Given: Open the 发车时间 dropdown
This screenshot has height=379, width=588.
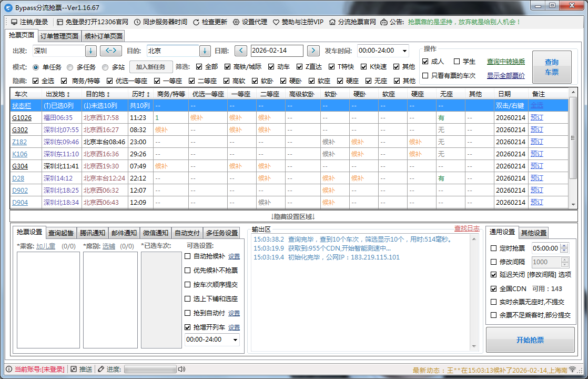Looking at the screenshot, I should pos(404,51).
